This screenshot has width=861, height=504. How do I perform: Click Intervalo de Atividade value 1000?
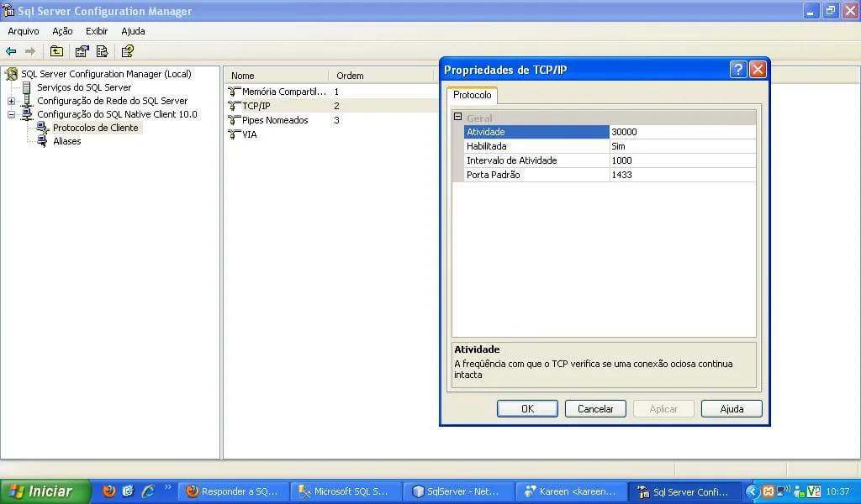[683, 160]
